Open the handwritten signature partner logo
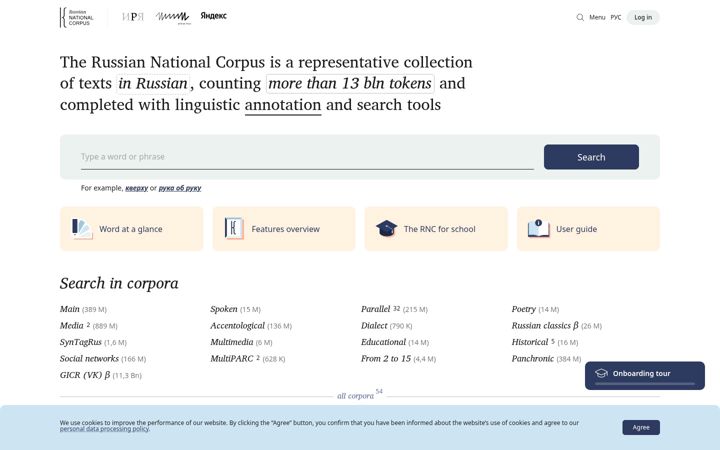 pos(173,17)
